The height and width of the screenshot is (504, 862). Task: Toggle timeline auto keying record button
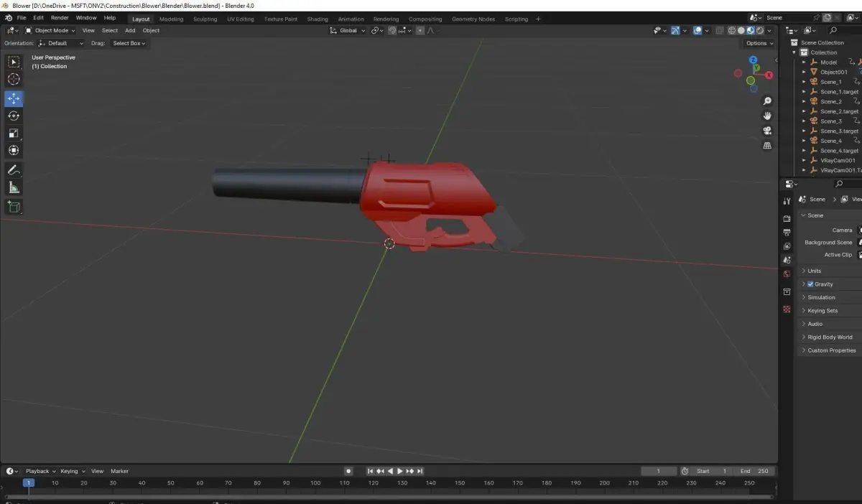pos(348,471)
